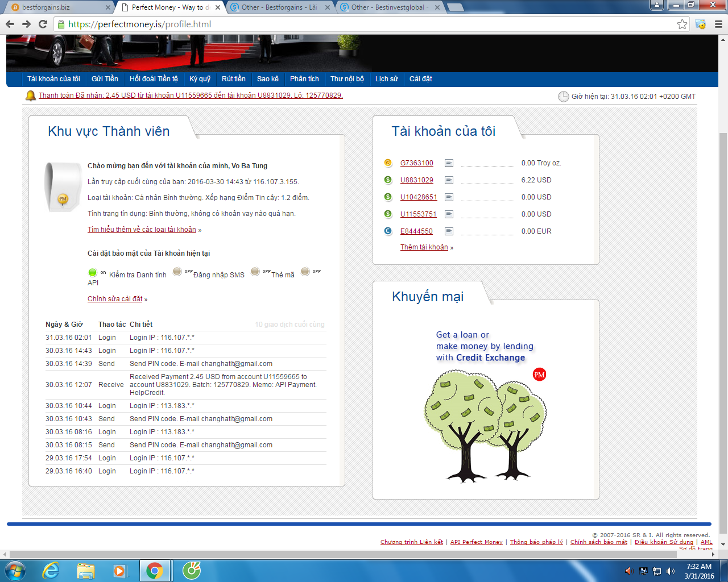Open Windows Media Player from the taskbar
The height and width of the screenshot is (582, 728).
pos(119,570)
